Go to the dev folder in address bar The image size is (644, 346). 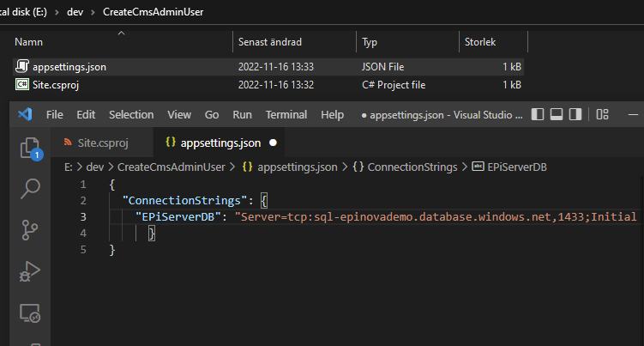75,14
